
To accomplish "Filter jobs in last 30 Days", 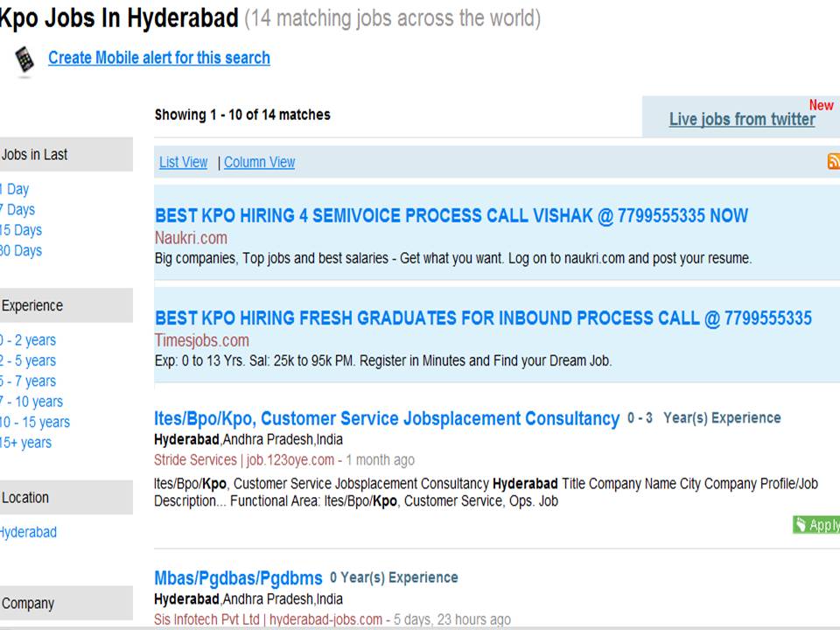I will pyautogui.click(x=21, y=250).
